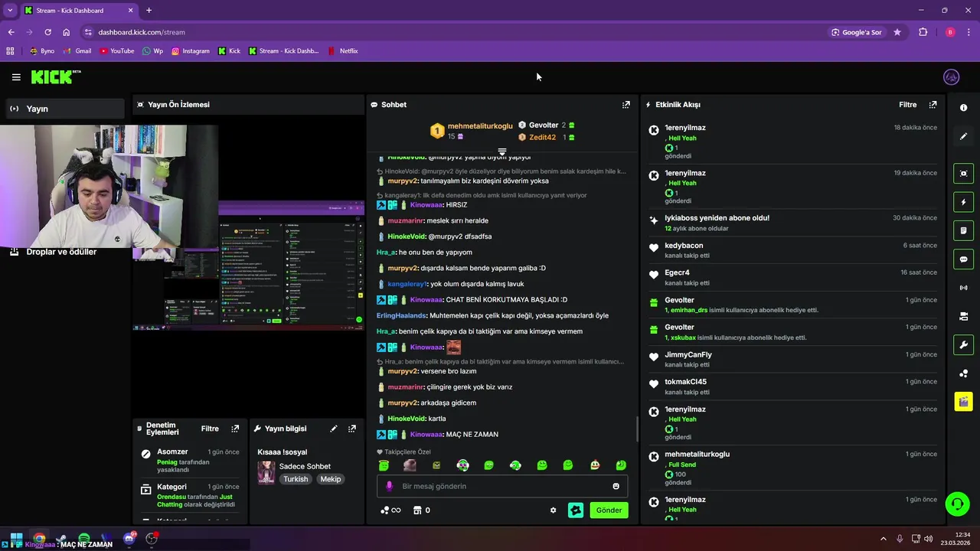
Task: Pop out the Denetim Eylemleri panel
Action: [235, 429]
